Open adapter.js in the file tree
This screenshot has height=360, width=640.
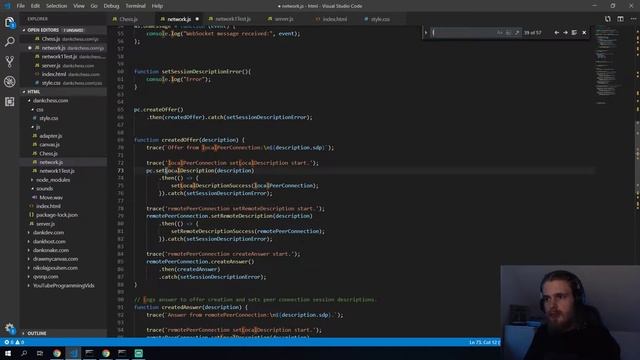coord(51,136)
